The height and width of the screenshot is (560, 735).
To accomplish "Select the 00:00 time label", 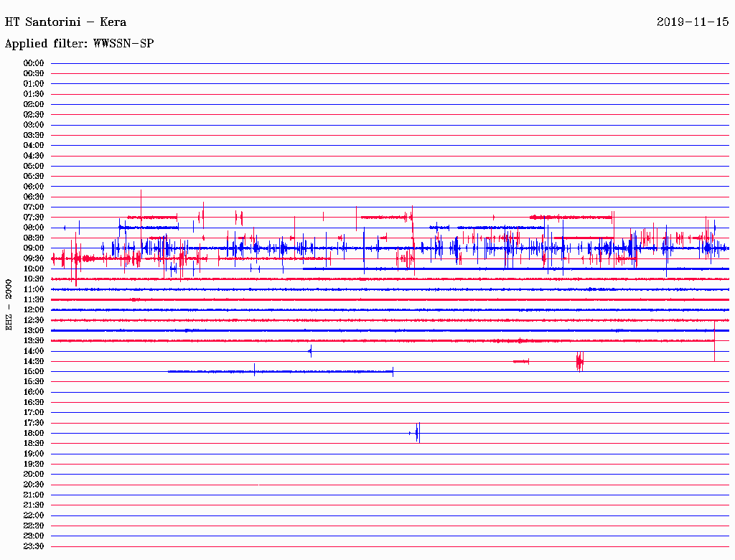I will coord(33,63).
